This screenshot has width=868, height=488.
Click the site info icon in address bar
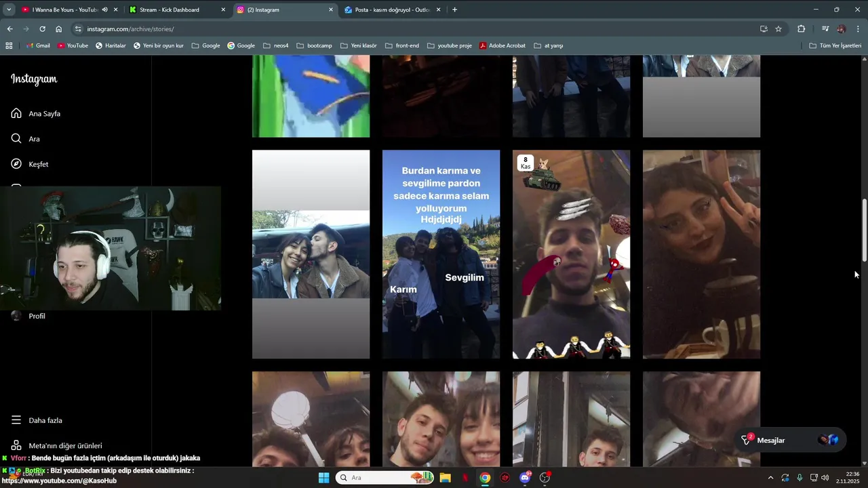coord(78,29)
